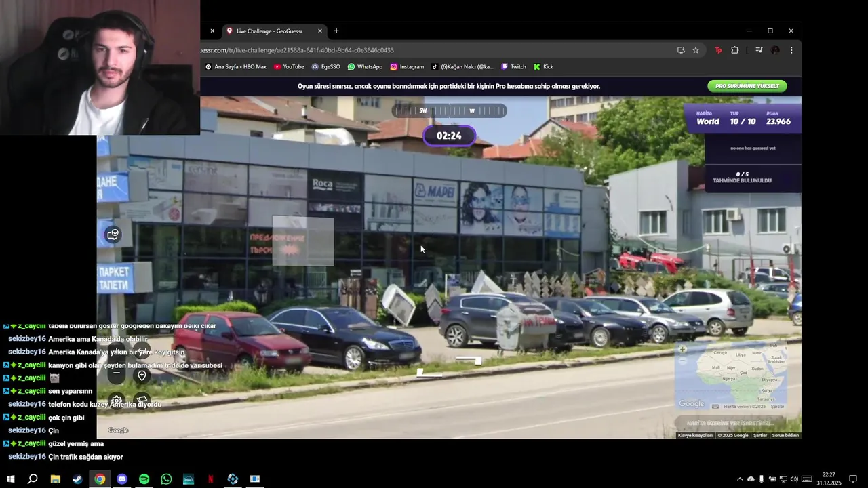Zoom out with the minus button
The image size is (868, 488).
[117, 372]
